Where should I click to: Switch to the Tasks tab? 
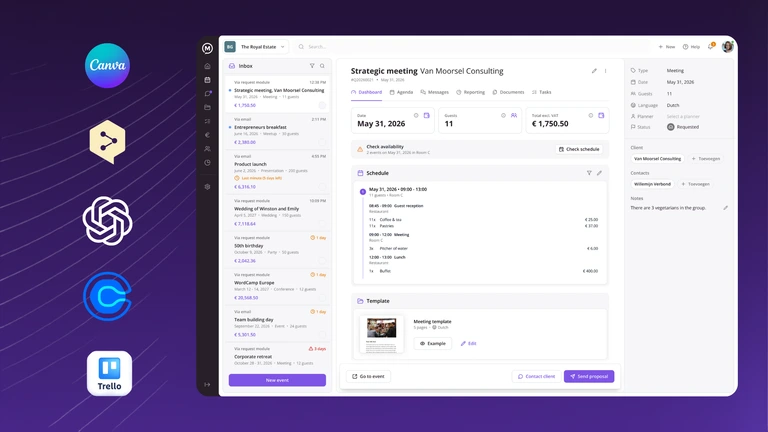coord(541,92)
